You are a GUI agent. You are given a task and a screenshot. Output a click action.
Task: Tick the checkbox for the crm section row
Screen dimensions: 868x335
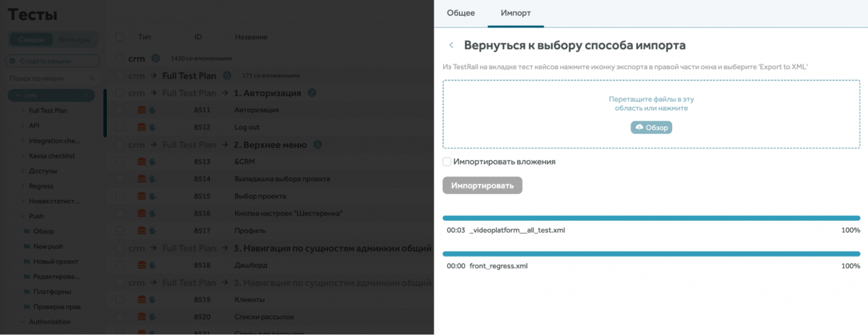tap(120, 58)
